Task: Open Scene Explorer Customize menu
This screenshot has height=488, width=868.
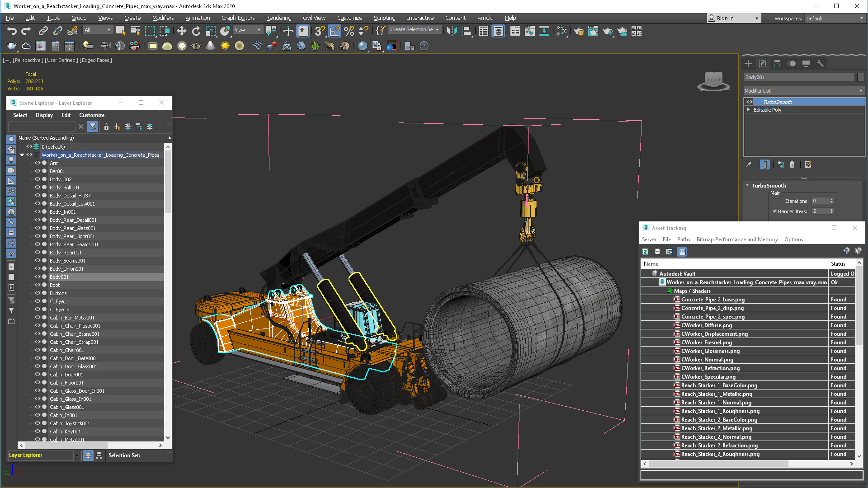Action: [x=92, y=115]
